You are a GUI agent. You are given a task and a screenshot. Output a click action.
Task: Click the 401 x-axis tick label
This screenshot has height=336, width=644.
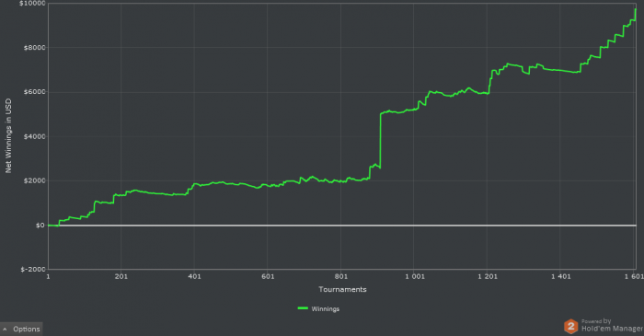[194, 276]
